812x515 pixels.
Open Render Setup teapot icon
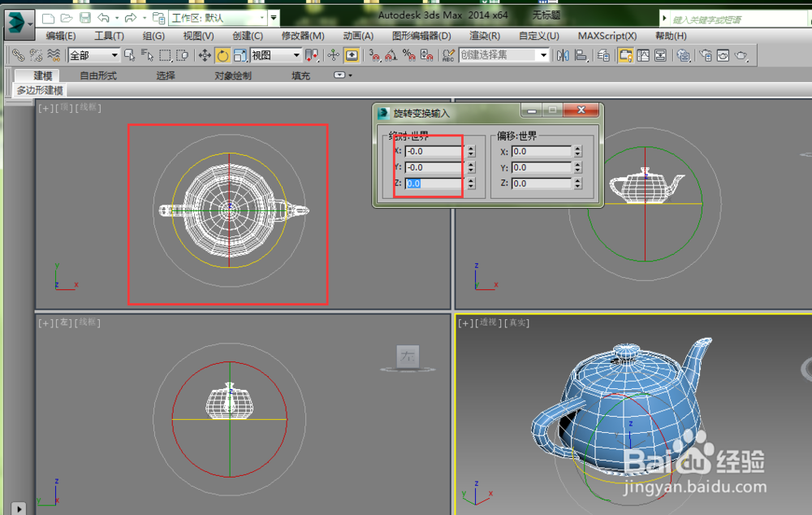click(706, 55)
